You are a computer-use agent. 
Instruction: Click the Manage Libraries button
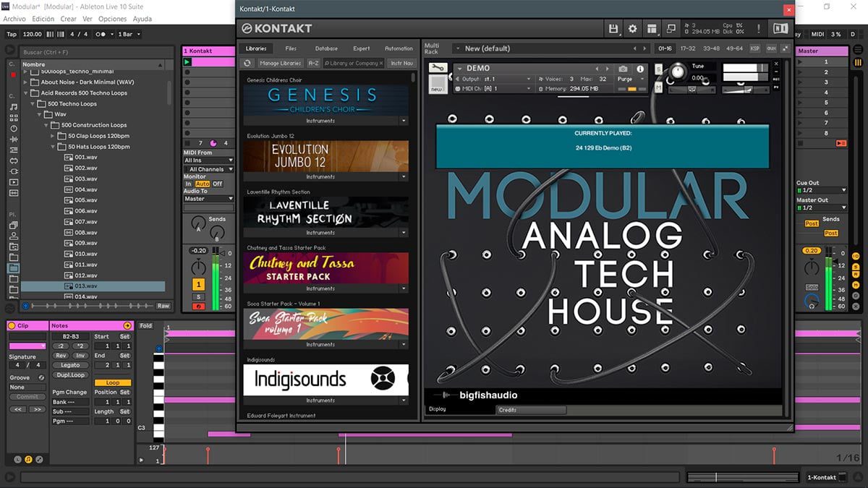pos(281,64)
